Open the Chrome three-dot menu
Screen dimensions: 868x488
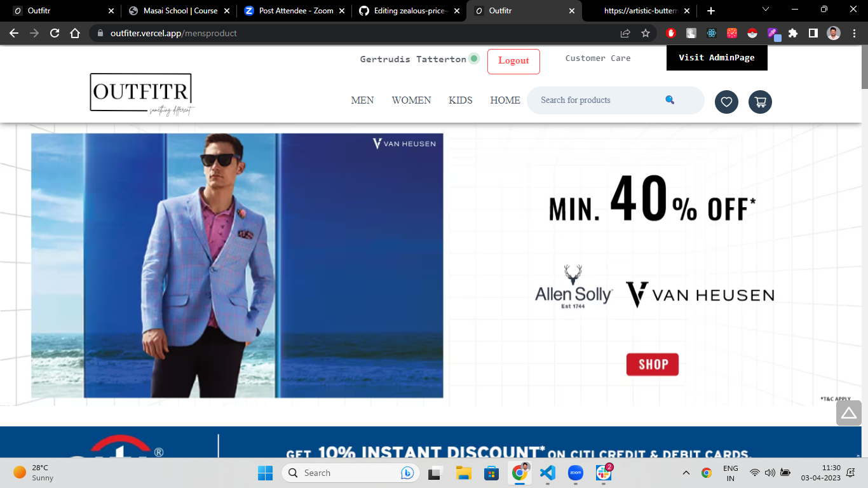(855, 33)
